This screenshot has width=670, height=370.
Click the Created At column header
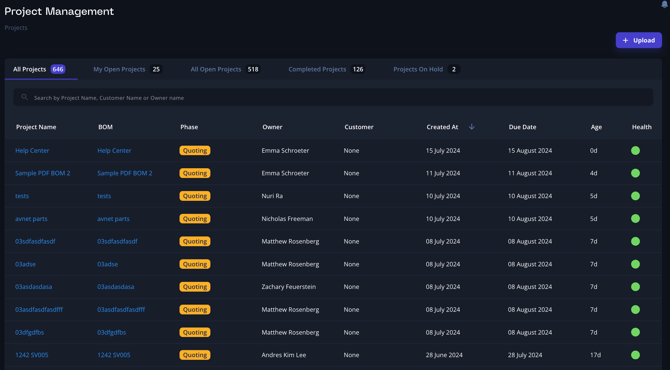click(x=442, y=127)
